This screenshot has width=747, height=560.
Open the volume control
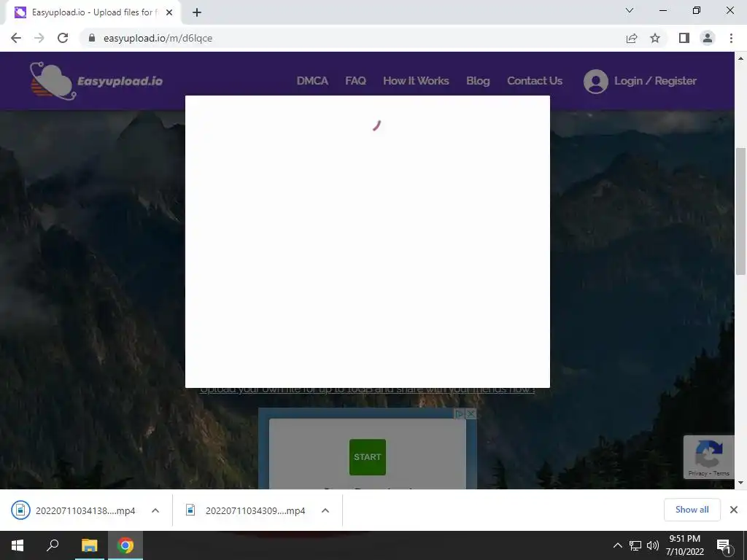653,545
